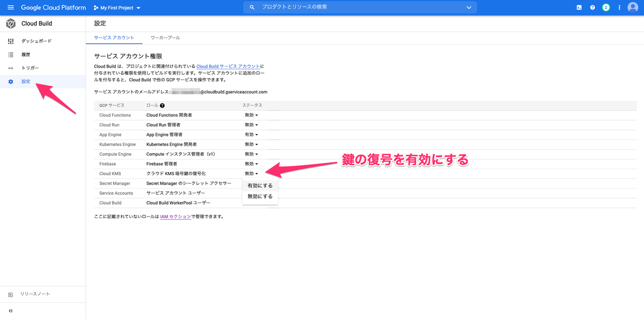Click the ステータス column header
The width and height of the screenshot is (644, 319).
coord(252,106)
